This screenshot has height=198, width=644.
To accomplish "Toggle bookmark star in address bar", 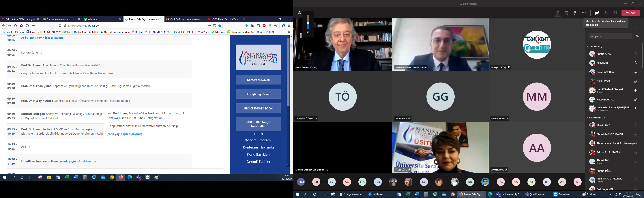I will (220, 26).
